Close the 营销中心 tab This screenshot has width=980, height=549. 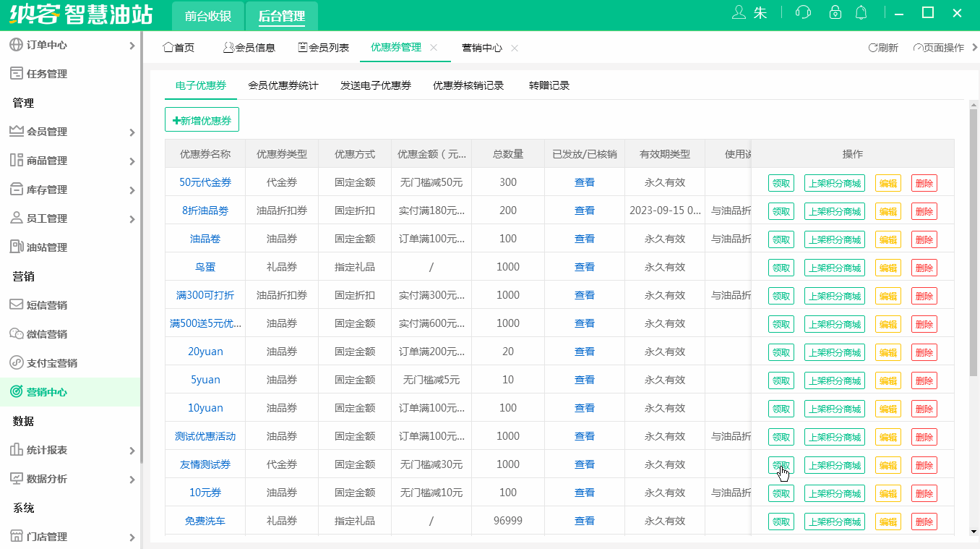point(514,47)
